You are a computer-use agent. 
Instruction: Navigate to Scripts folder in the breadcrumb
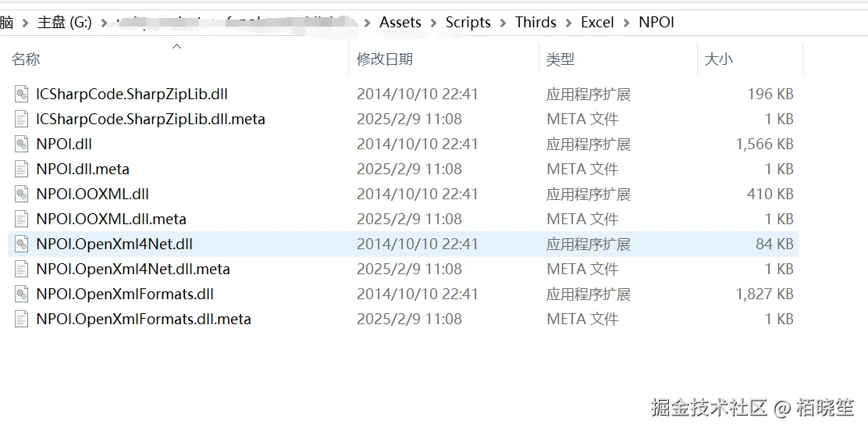468,23
